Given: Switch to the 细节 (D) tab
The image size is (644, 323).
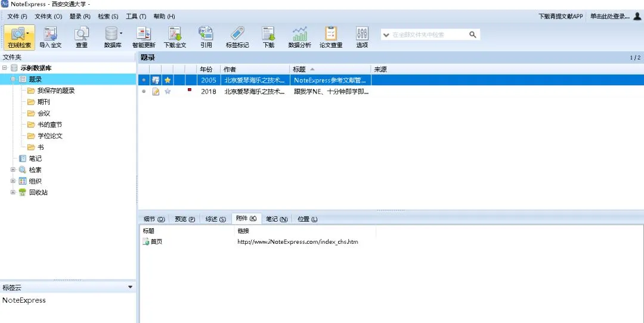Looking at the screenshot, I should click(154, 219).
